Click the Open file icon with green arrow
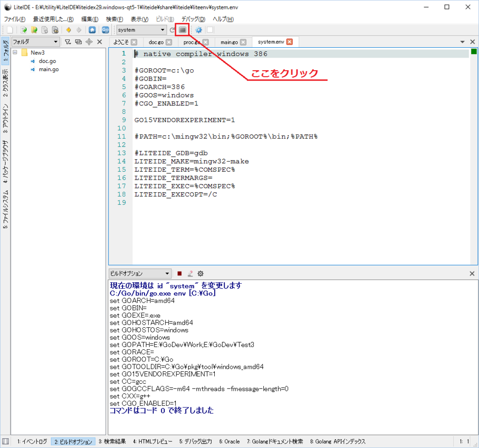The height and width of the screenshot is (448, 479). 23,29
